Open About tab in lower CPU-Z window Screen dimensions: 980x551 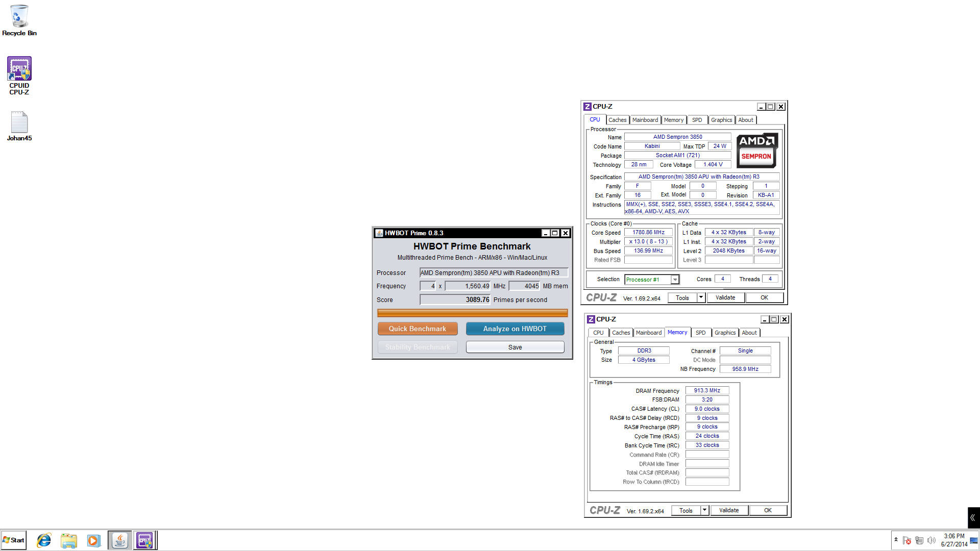(x=749, y=333)
